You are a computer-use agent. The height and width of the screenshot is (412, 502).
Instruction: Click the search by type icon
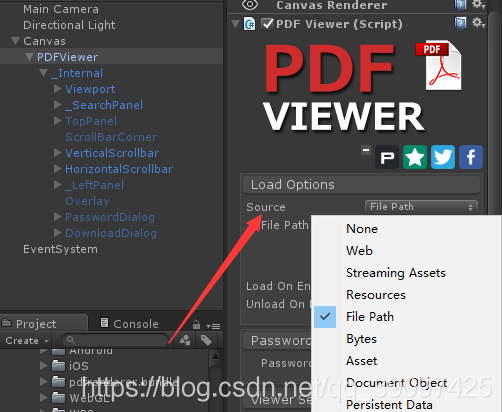pos(185,340)
